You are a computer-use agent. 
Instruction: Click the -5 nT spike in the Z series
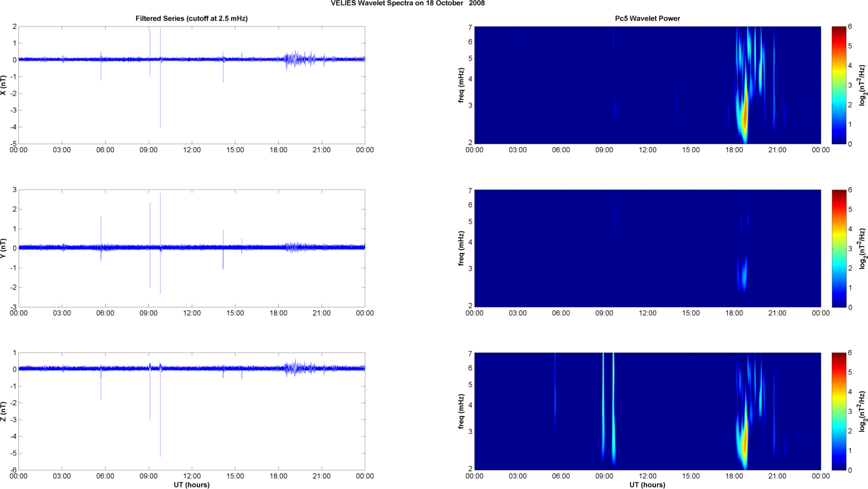[160, 414]
